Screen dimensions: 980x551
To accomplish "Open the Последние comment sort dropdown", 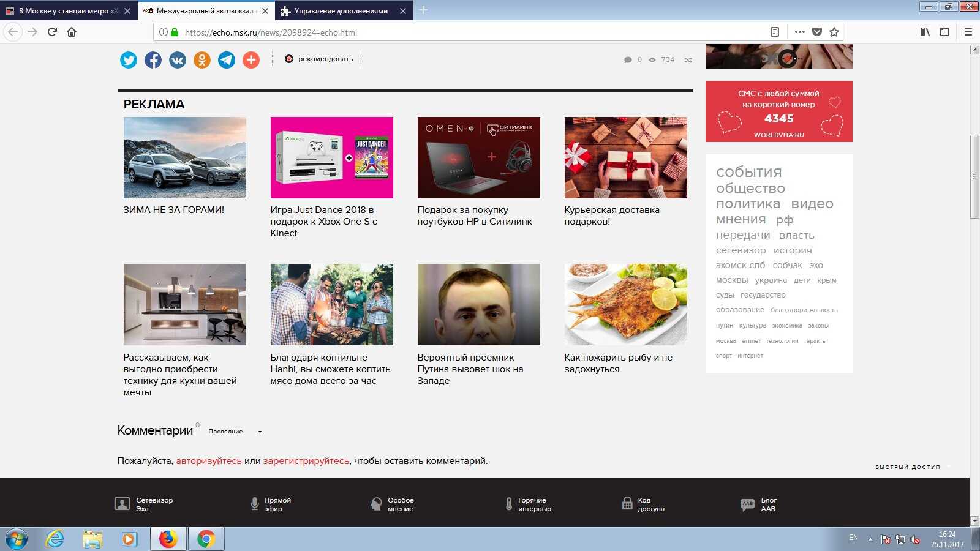I will 235,432.
